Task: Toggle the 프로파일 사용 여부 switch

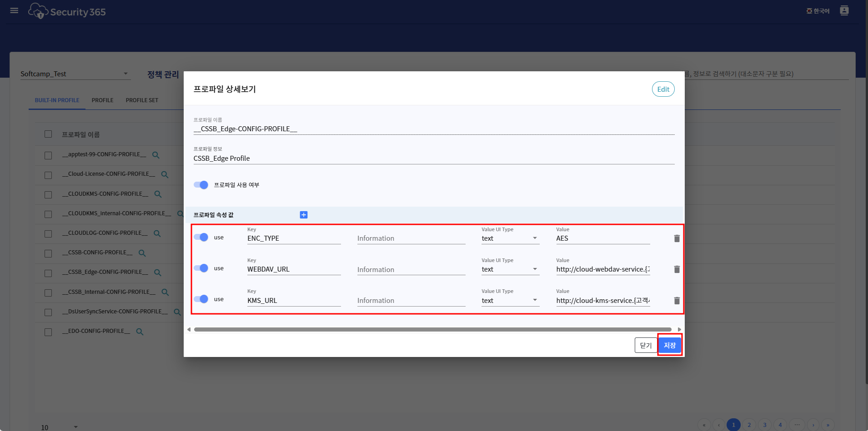Action: click(201, 185)
